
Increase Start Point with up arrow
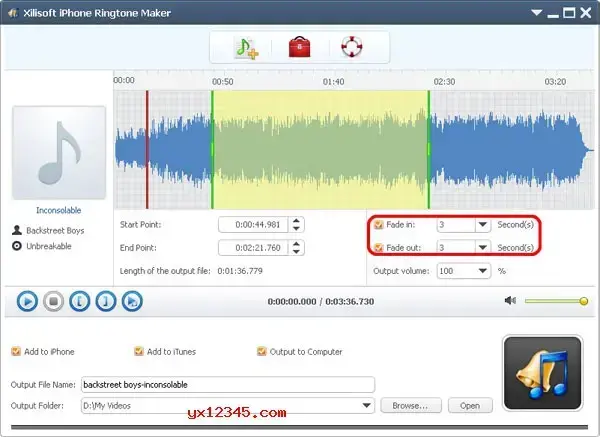click(x=296, y=221)
